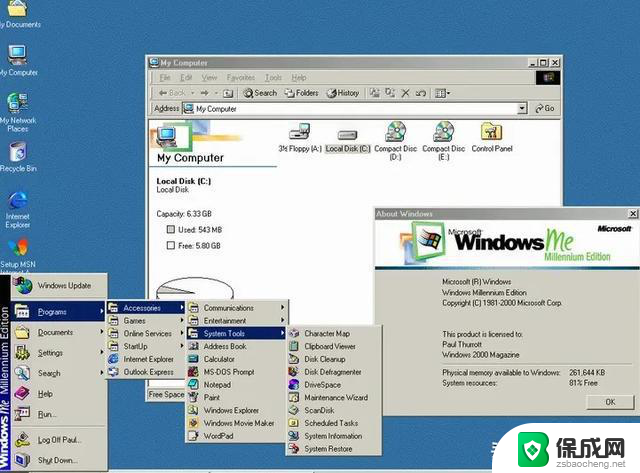Open the My Network Places desktop icon
This screenshot has width=640, height=473.
18,112
